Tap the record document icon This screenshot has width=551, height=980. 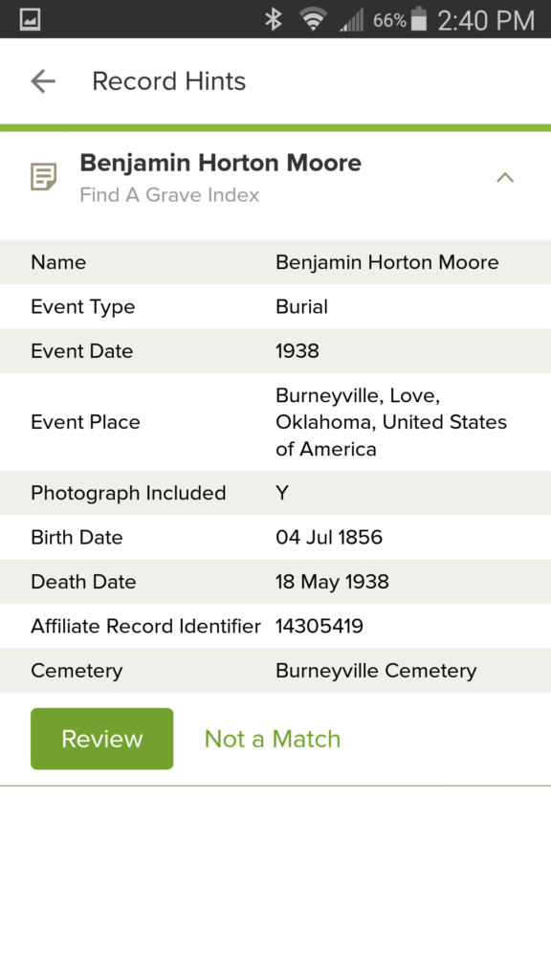point(44,177)
